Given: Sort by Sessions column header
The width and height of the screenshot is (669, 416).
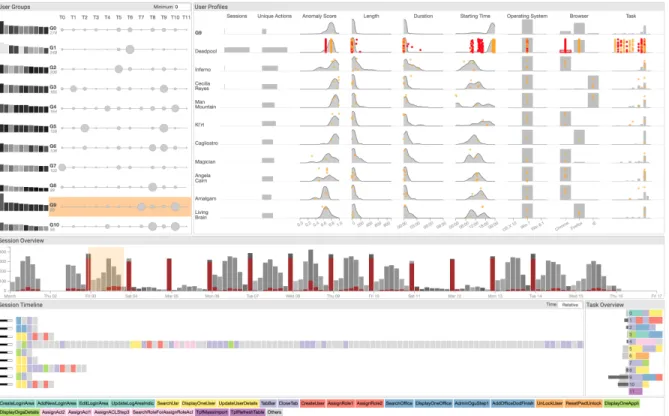Looking at the screenshot, I should pyautogui.click(x=237, y=16).
